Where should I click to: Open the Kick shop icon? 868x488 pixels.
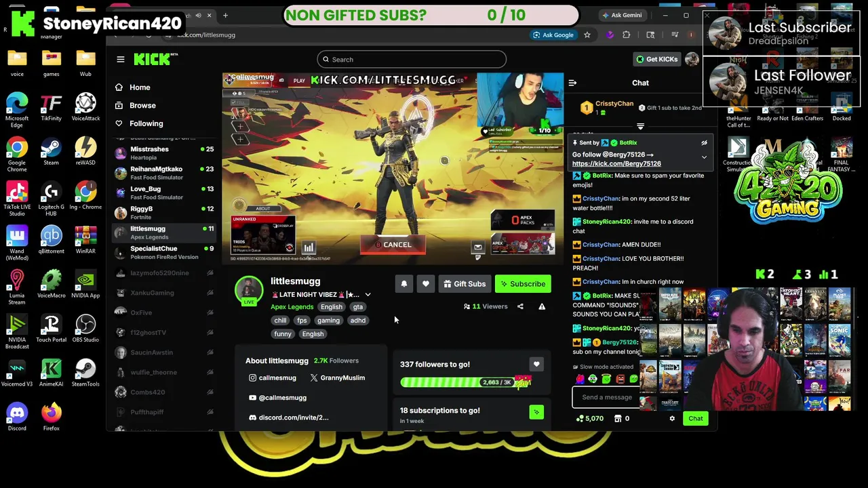[618, 419]
